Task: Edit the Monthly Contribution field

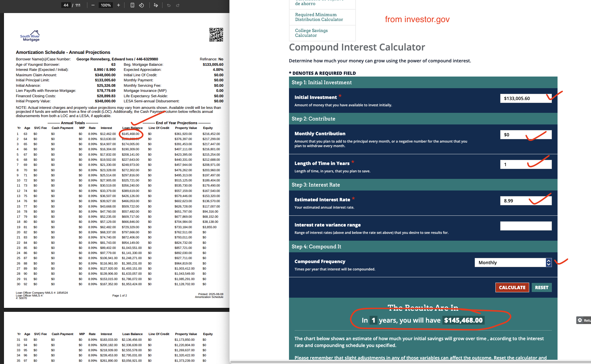Action: [526, 135]
